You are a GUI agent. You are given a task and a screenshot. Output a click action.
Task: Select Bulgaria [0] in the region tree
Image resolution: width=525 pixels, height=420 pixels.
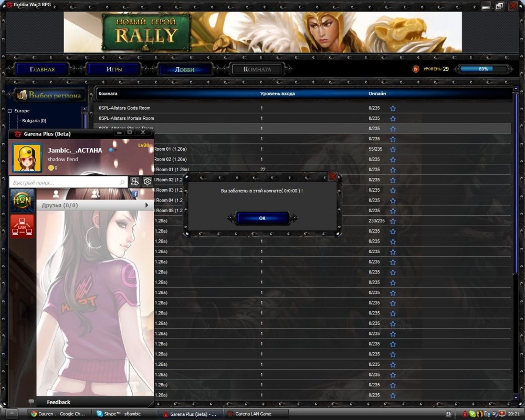point(34,121)
